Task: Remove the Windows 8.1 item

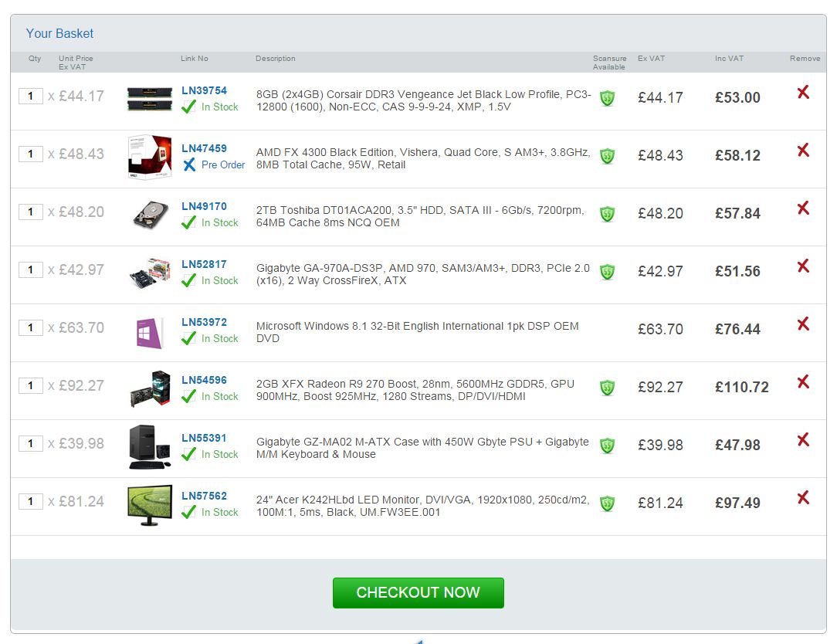Action: click(803, 324)
